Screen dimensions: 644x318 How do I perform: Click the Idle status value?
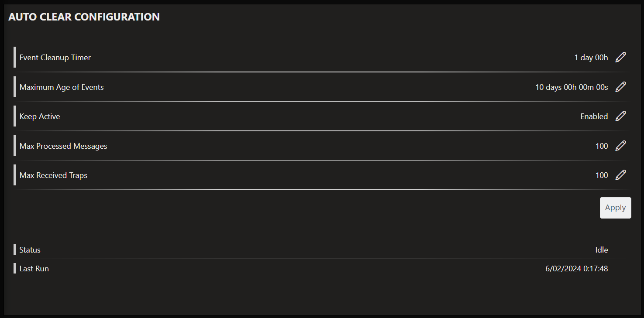(602, 250)
